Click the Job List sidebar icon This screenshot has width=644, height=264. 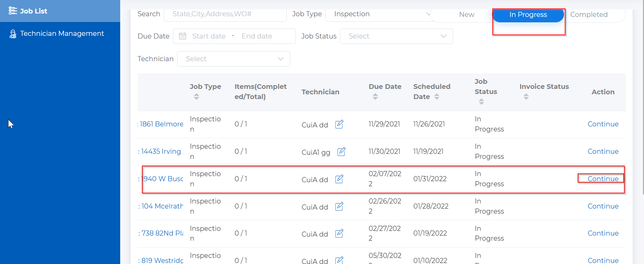[x=13, y=11]
